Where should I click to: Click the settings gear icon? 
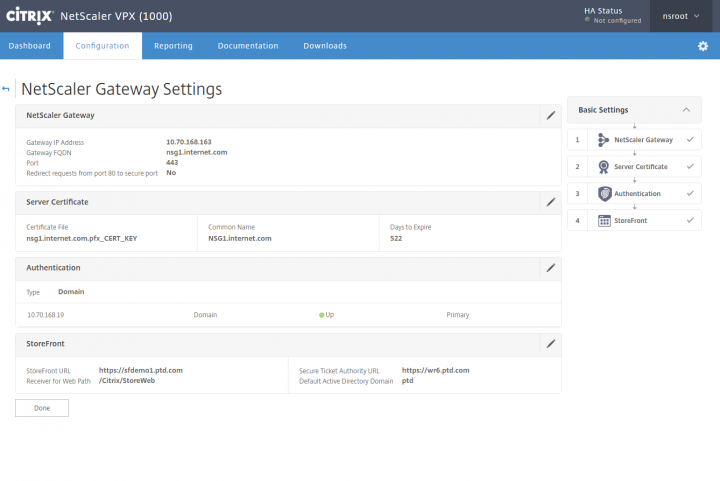click(x=702, y=46)
